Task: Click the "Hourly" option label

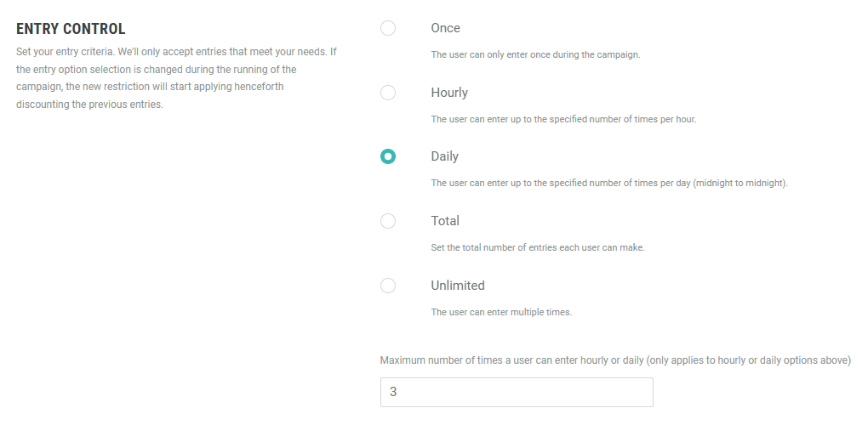Action: coord(449,93)
